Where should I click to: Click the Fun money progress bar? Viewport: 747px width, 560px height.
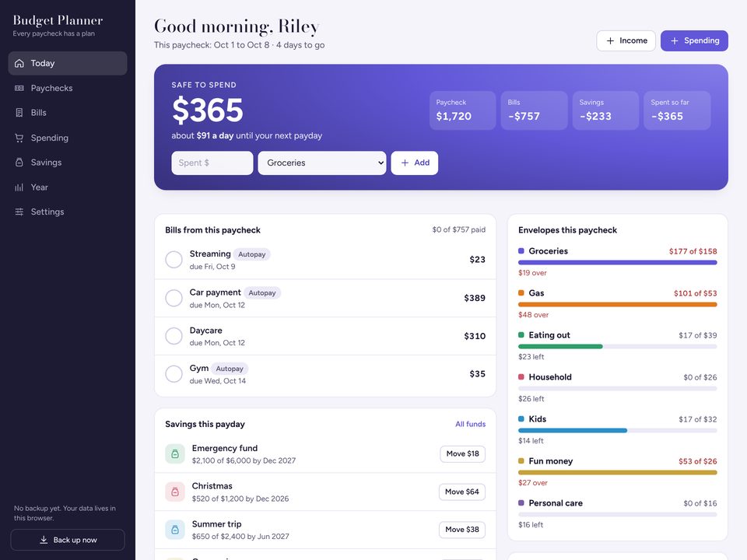click(617, 472)
